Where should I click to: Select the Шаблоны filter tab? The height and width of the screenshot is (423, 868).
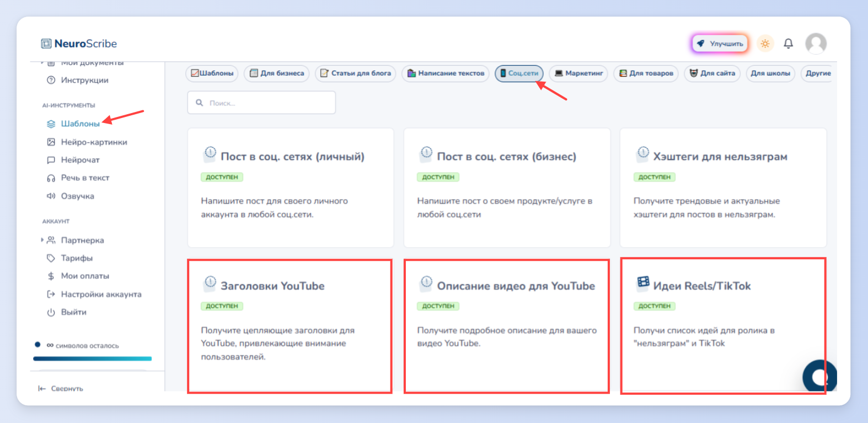[x=212, y=73]
